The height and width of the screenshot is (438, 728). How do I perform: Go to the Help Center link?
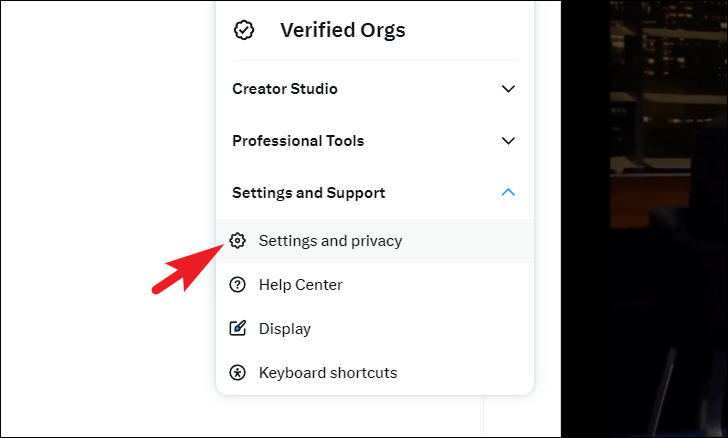pyautogui.click(x=300, y=285)
